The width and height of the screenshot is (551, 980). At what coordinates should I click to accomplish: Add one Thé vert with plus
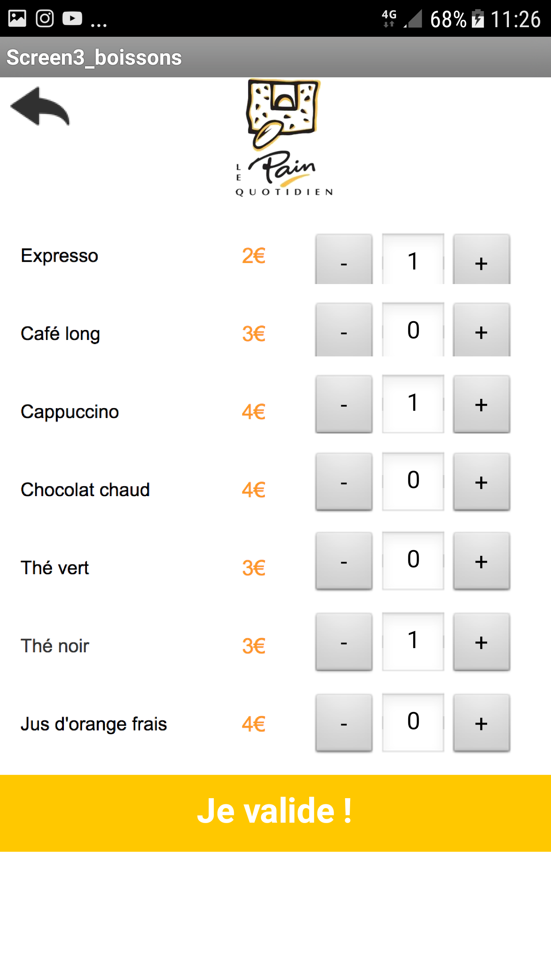481,561
